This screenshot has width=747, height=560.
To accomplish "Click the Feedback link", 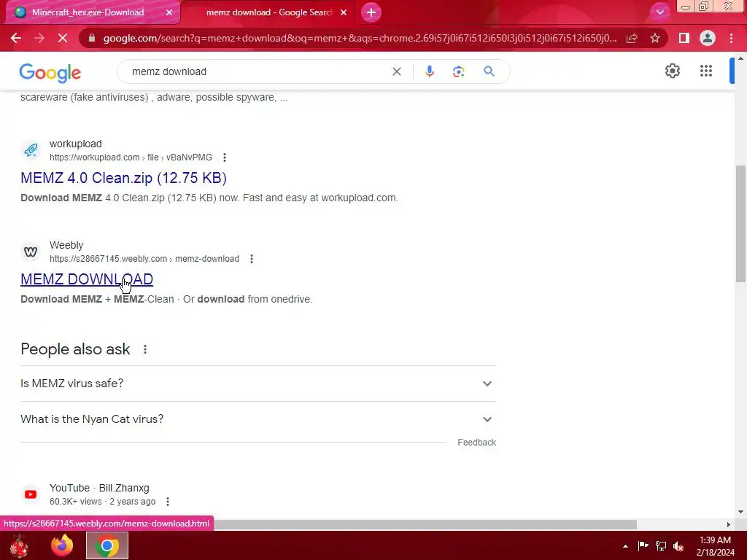I will coord(477,443).
